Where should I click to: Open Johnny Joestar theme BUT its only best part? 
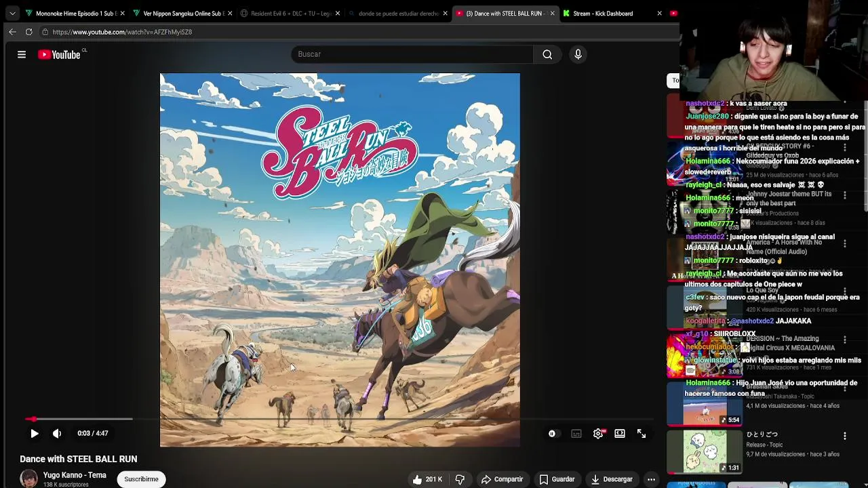pyautogui.click(x=789, y=199)
